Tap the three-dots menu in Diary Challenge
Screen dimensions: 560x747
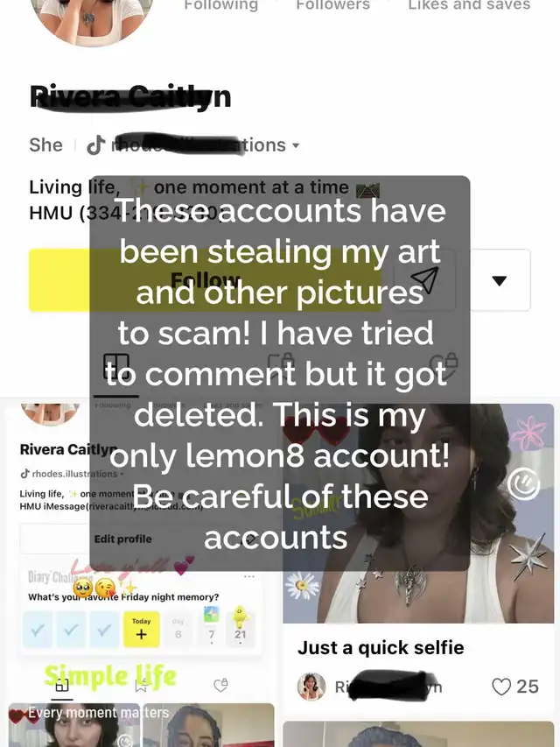click(249, 576)
